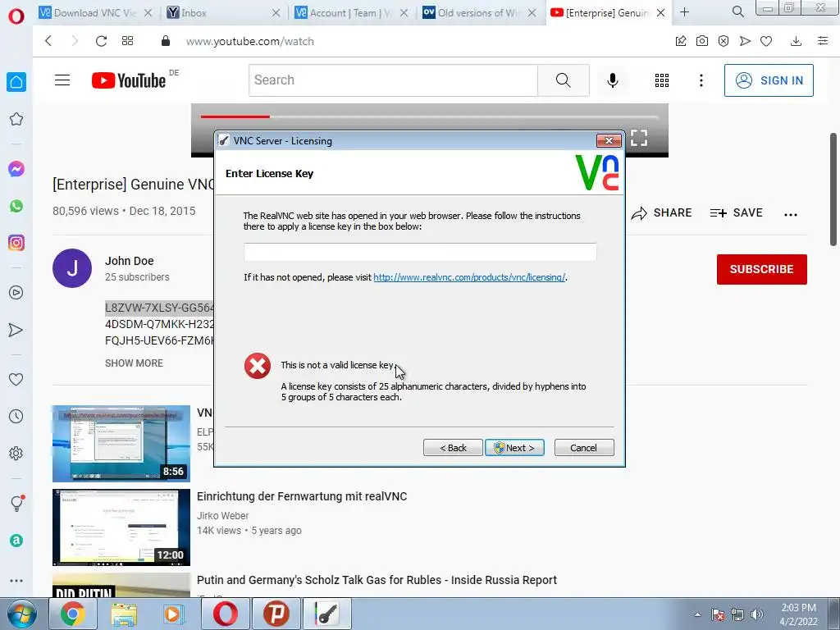Open a new tab with plus button

(685, 11)
